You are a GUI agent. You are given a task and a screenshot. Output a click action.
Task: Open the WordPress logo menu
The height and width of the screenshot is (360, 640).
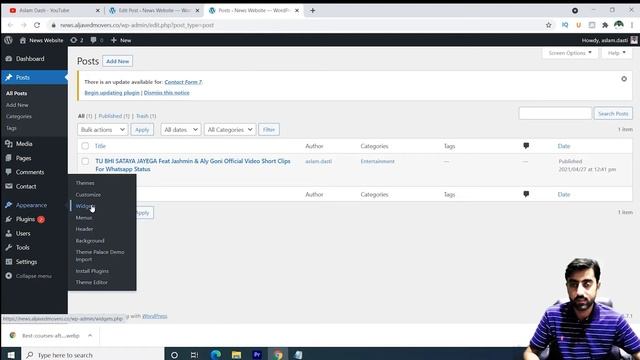[8, 40]
